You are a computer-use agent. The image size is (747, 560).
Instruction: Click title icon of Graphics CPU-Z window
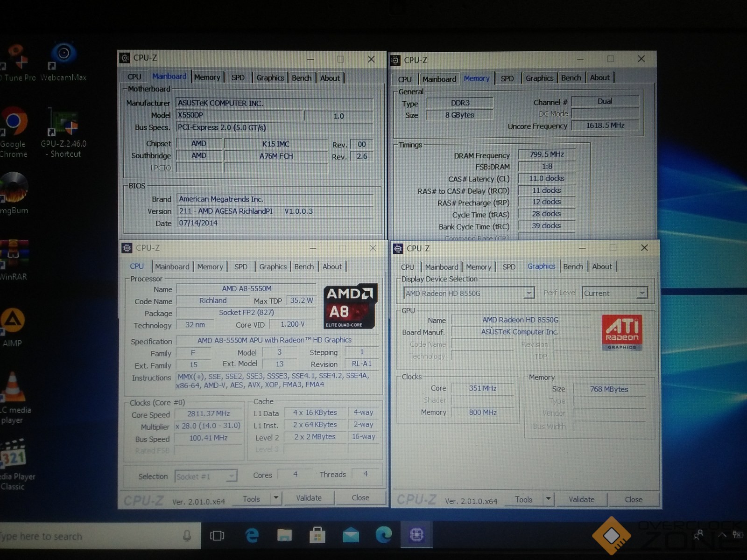pyautogui.click(x=398, y=249)
